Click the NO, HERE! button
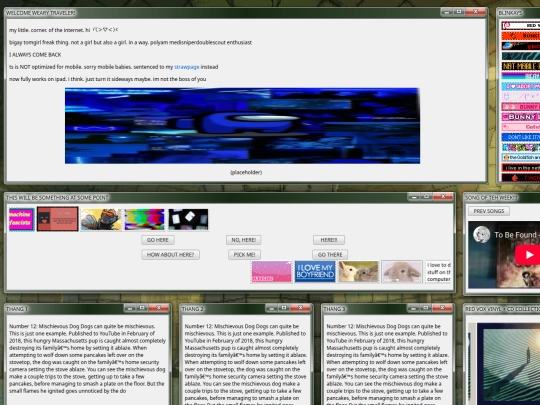The image size is (540, 405). 243,240
